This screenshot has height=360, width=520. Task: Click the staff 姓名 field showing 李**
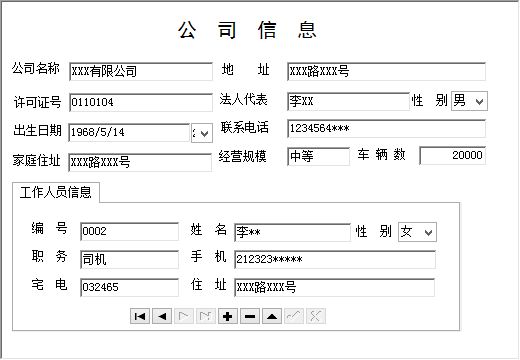point(292,232)
